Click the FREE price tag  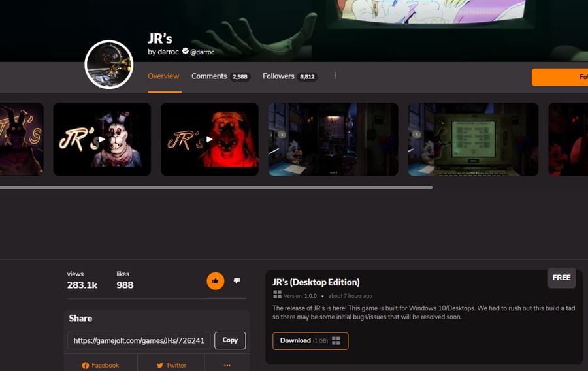tap(561, 278)
